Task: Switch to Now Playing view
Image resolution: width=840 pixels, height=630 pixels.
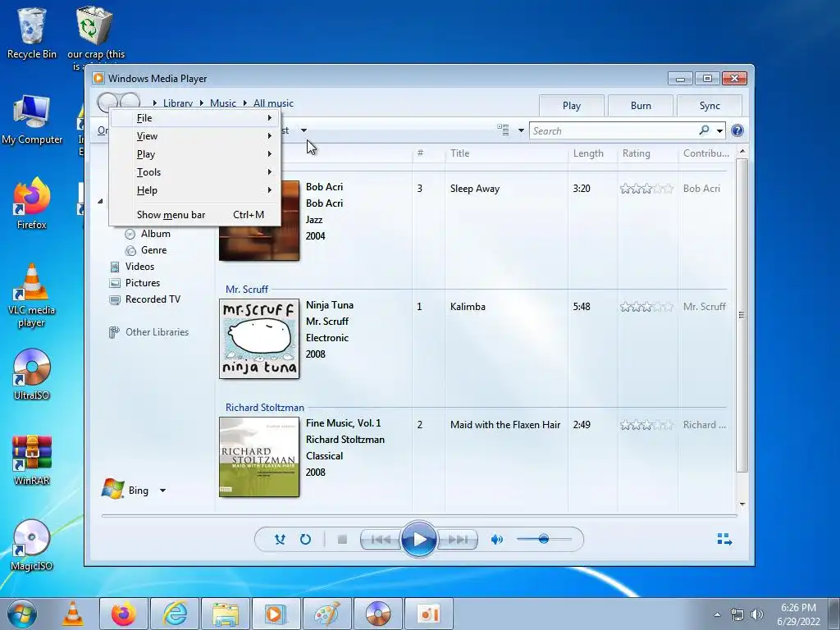Action: click(724, 539)
